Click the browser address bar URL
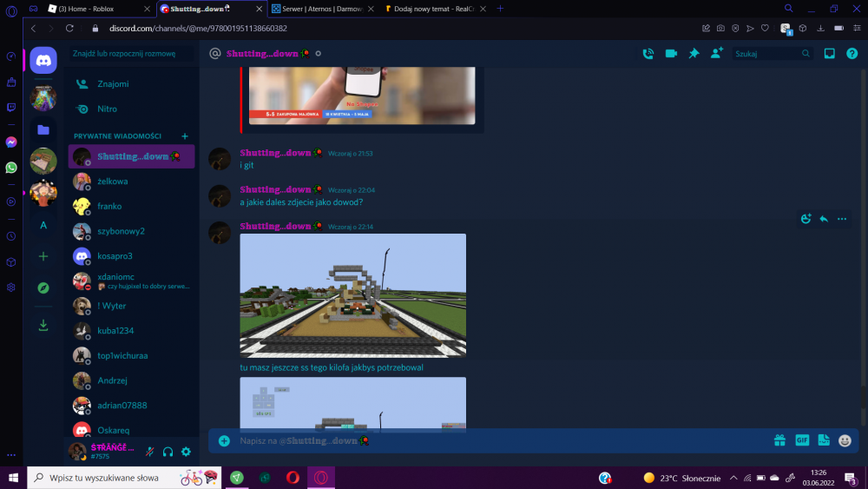Viewport: 868px width, 489px height. coord(198,29)
